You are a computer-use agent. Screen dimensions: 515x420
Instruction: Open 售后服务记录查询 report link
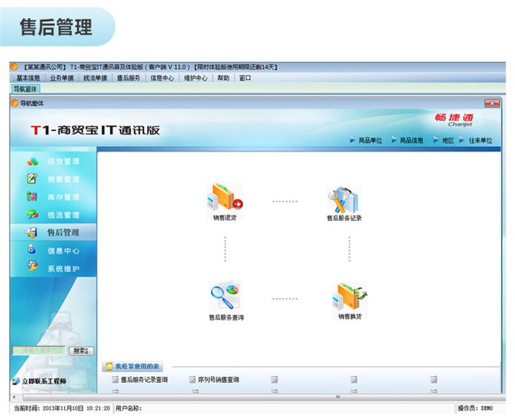144,380
